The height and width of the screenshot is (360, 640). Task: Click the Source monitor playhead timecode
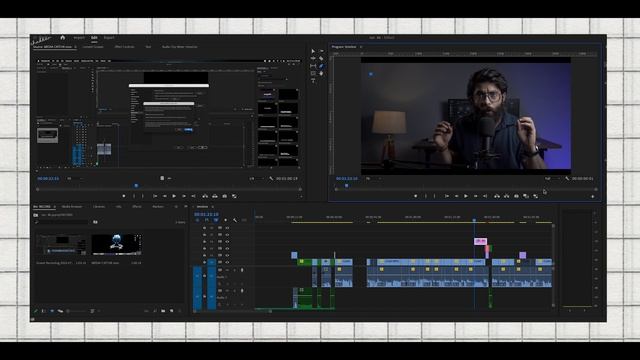tap(48, 178)
